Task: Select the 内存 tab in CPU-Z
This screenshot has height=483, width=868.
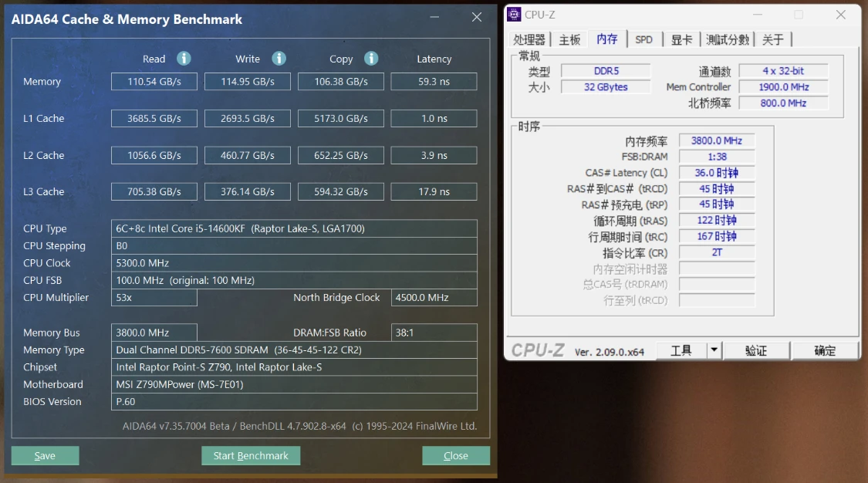Action: click(607, 39)
